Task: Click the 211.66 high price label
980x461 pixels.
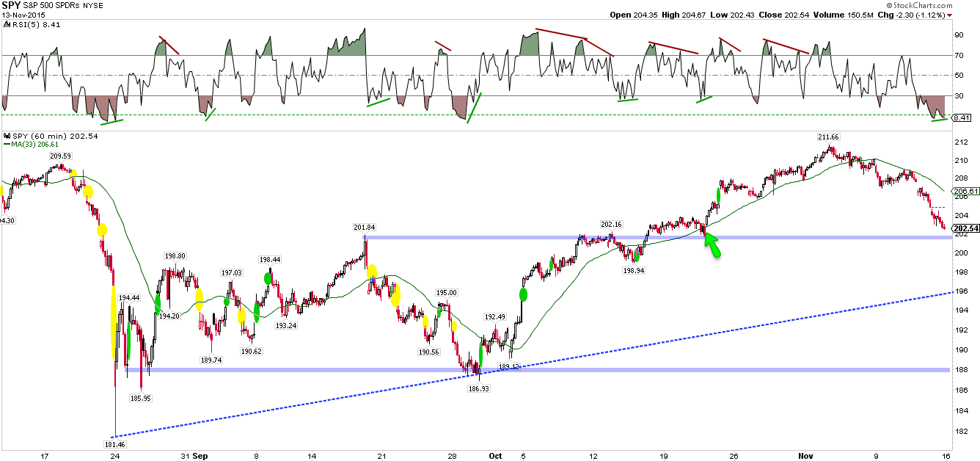Action: [x=830, y=137]
